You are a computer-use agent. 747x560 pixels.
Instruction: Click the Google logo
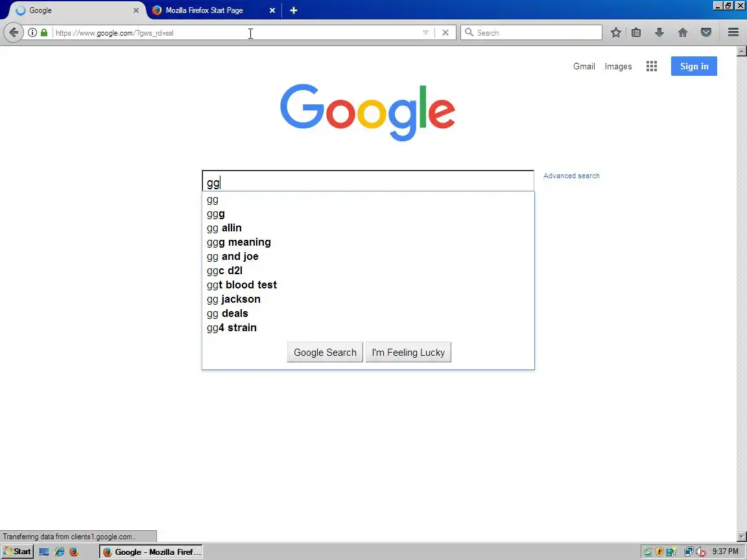point(367,112)
